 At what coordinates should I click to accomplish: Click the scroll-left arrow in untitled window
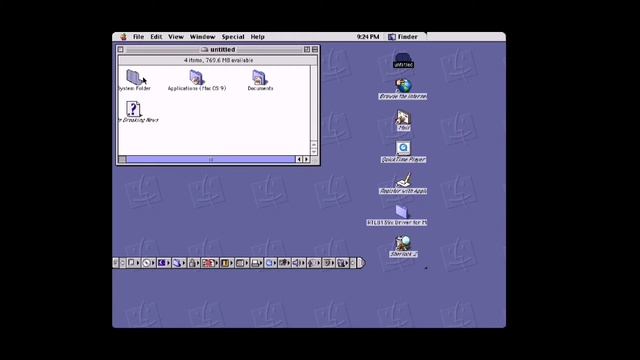(299, 160)
